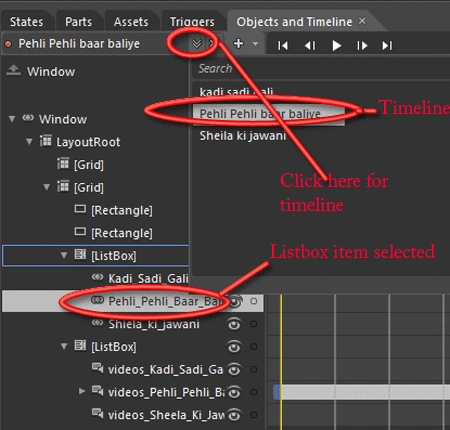Toggle visibility of Pehli_Pehli_Baar item

tap(235, 301)
